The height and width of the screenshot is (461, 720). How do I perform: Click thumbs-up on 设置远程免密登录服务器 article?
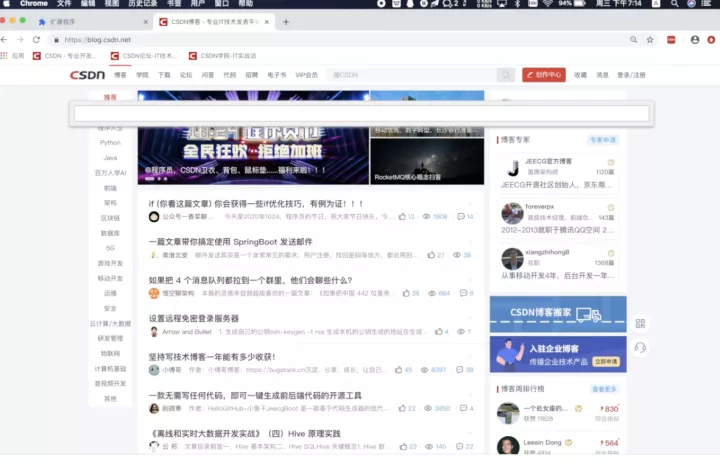coord(439,331)
